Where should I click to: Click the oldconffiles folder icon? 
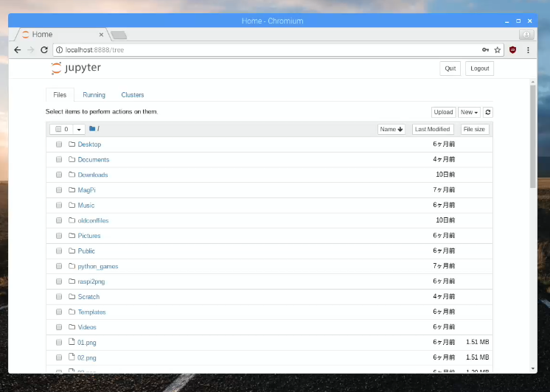[x=72, y=220]
